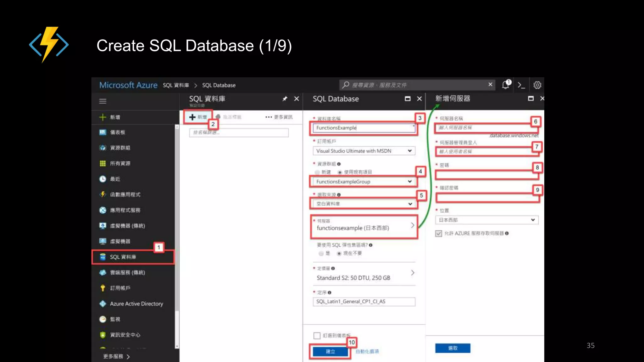Click the 自動化選項 link
Image resolution: width=644 pixels, height=362 pixels.
coord(367,351)
